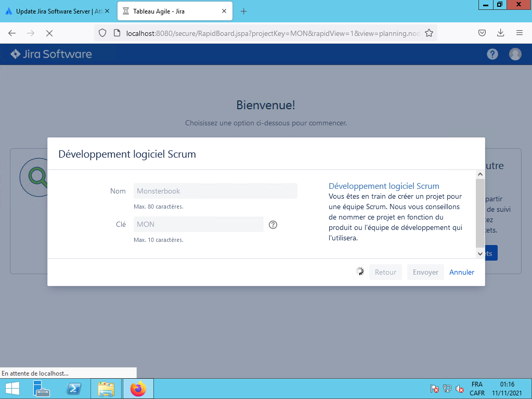Open the Windows Start menu
The image size is (532, 399).
tap(12, 389)
